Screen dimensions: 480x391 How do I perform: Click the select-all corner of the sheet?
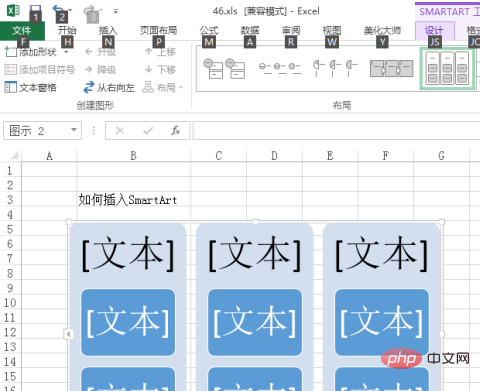[x=13, y=155]
